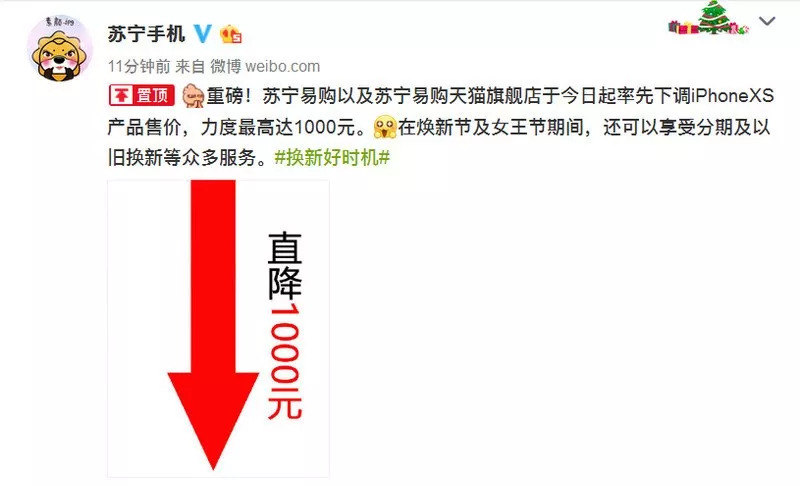
Task: Open the #换新好时机# hashtag topic
Action: 332,157
